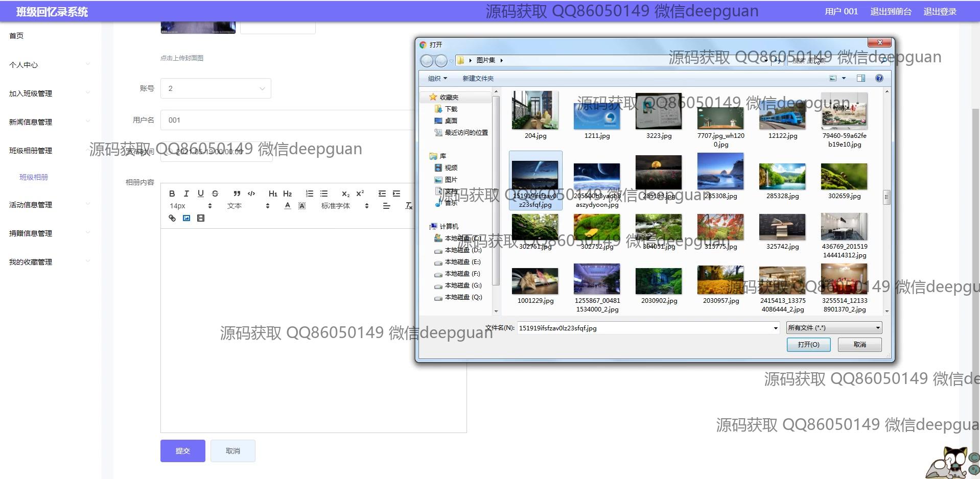Click the insert link icon
980x479 pixels.
(x=172, y=218)
